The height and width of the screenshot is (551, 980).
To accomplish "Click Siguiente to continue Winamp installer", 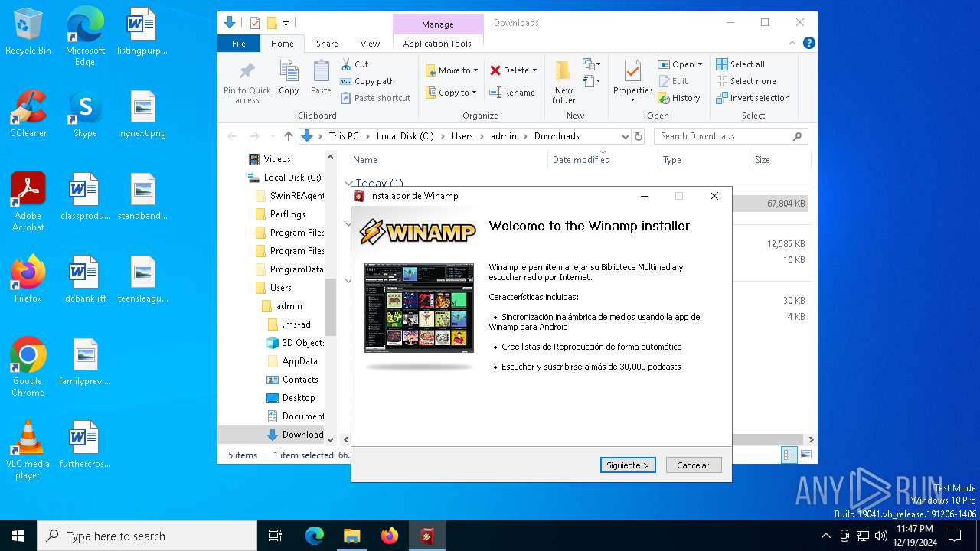I will [x=628, y=465].
